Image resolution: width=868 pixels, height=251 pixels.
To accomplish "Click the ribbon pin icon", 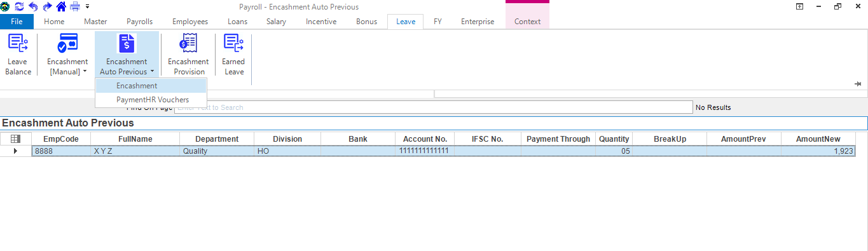I will point(858,84).
